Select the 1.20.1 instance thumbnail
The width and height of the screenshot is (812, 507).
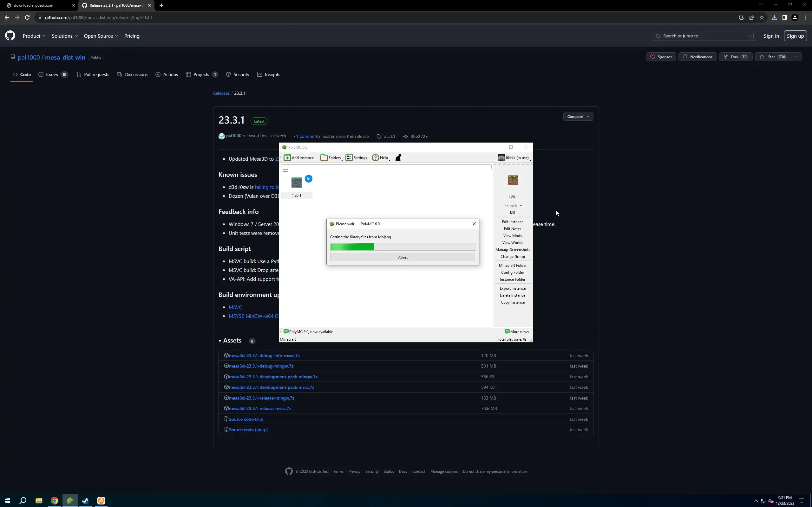tap(296, 183)
